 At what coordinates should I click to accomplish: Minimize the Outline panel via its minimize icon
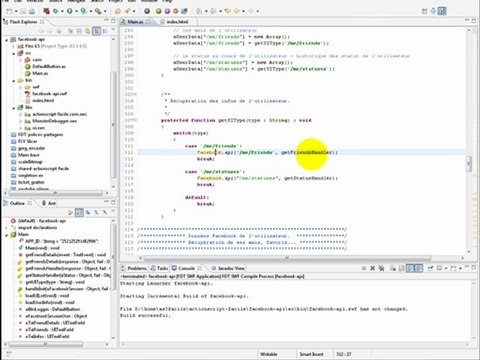tap(106, 202)
